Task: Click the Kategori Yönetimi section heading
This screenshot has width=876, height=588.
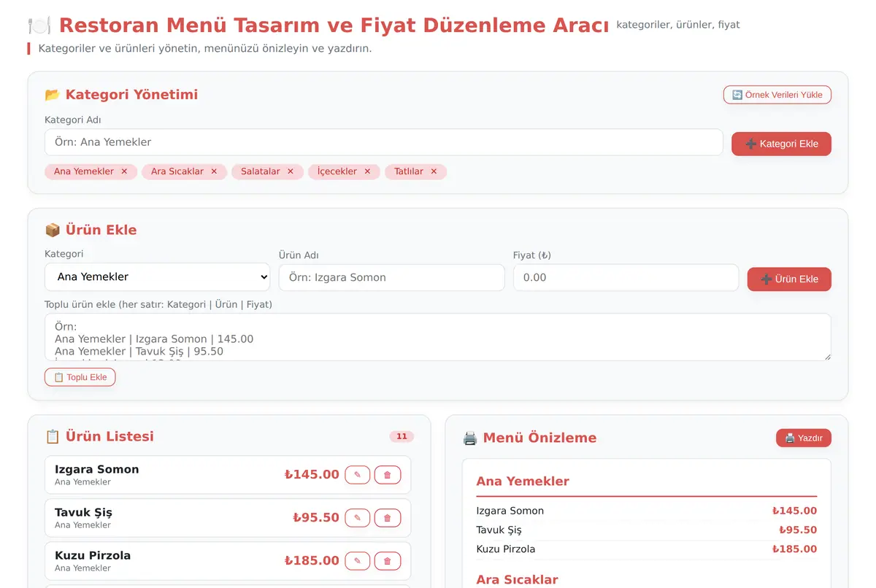Action: (121, 95)
